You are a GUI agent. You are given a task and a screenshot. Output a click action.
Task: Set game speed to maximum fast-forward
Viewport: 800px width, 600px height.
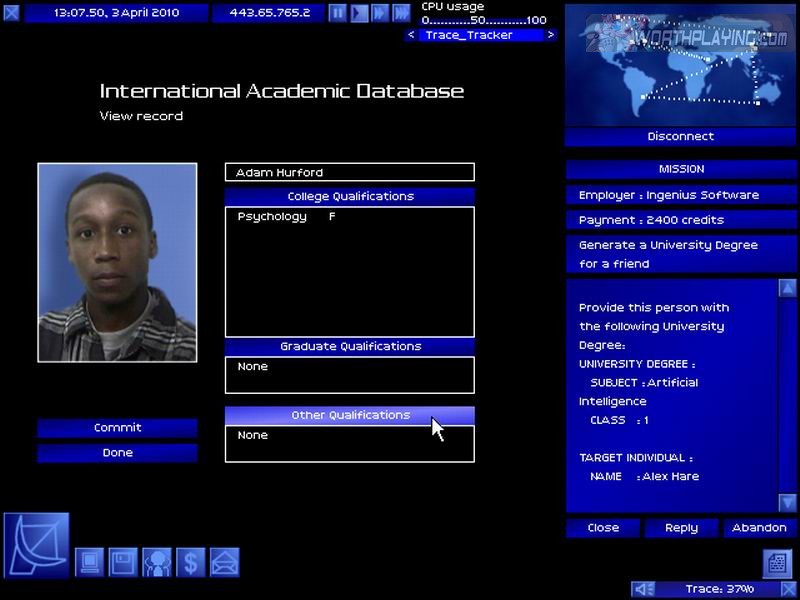pos(400,13)
